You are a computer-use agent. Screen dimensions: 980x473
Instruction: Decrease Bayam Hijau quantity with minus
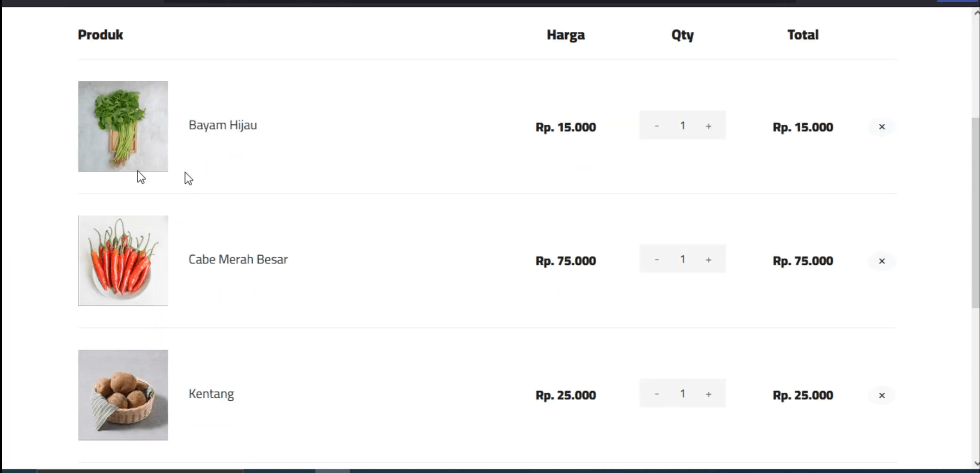click(x=656, y=126)
